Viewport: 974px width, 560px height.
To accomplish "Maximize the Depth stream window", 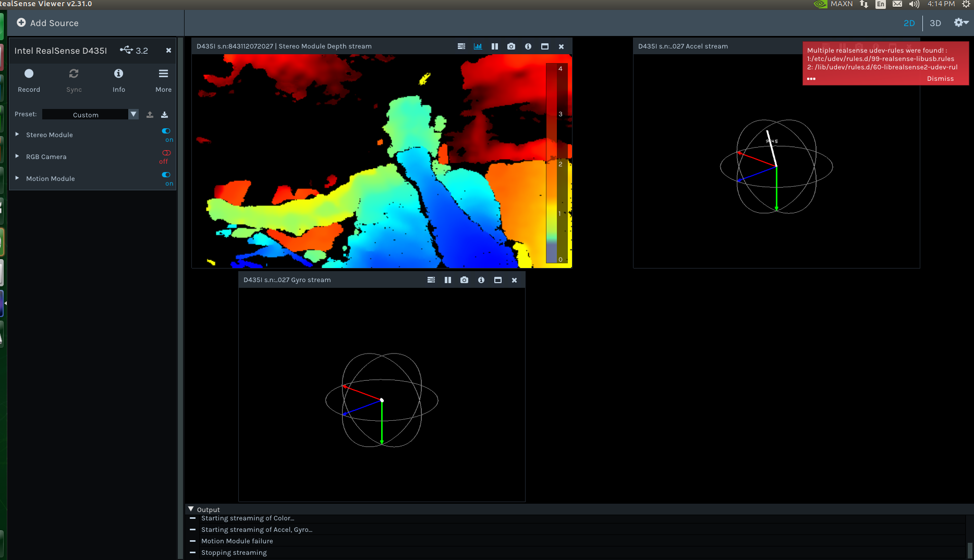I will [x=545, y=46].
